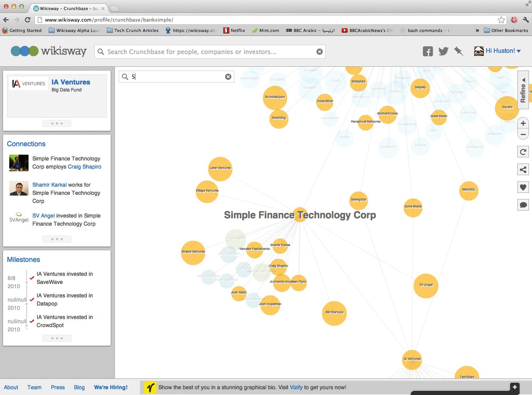Click the Twitter bird icon

(443, 51)
